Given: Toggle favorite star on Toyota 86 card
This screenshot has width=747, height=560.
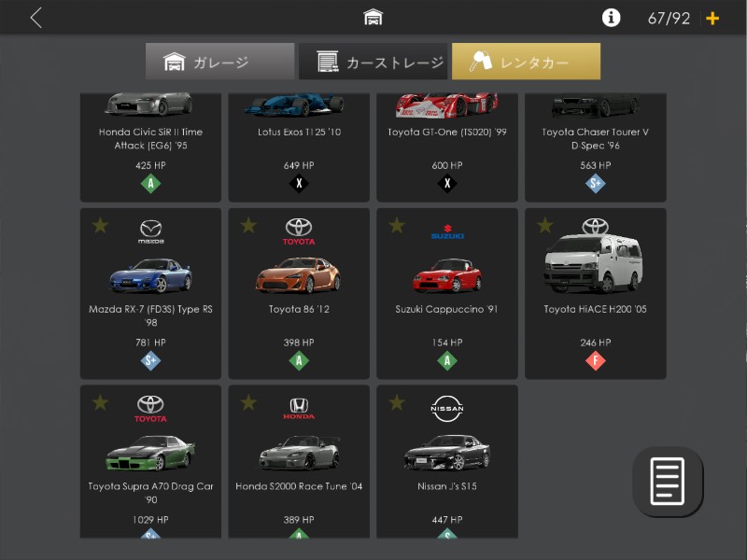Looking at the screenshot, I should [x=248, y=225].
